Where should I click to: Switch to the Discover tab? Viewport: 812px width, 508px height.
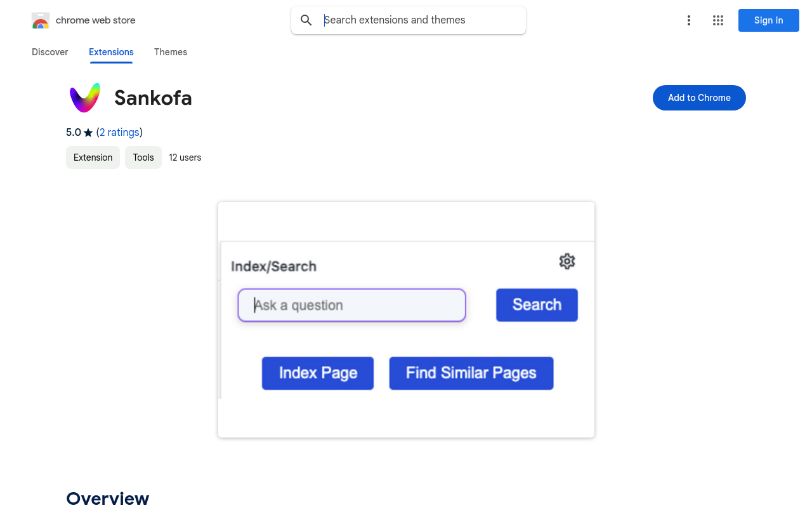pyautogui.click(x=50, y=52)
